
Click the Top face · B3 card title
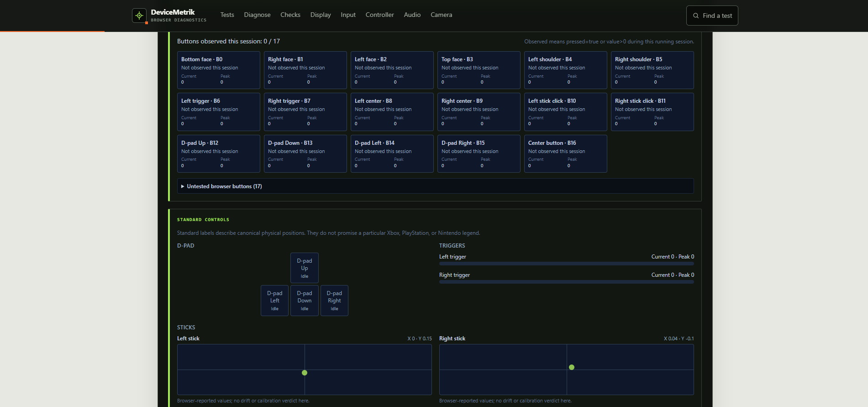[457, 59]
